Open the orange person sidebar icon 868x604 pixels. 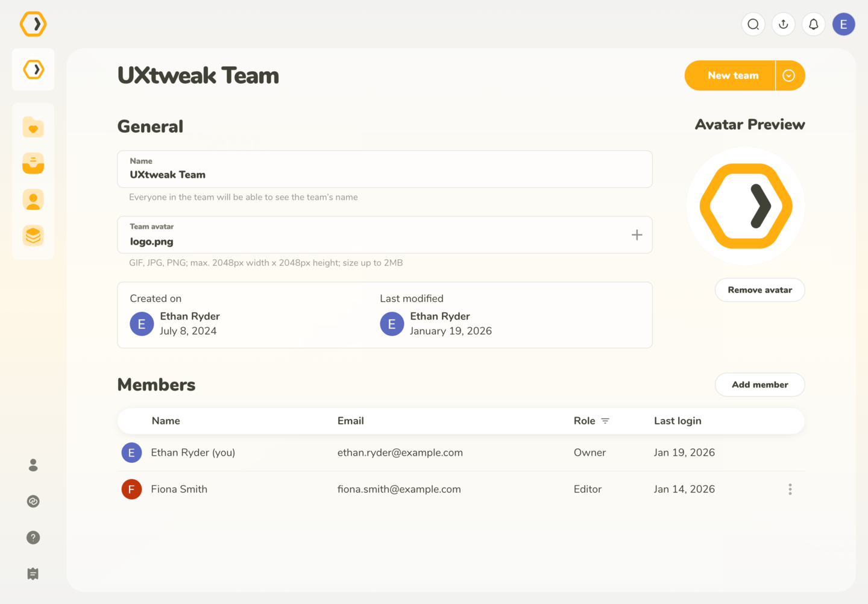click(x=33, y=200)
